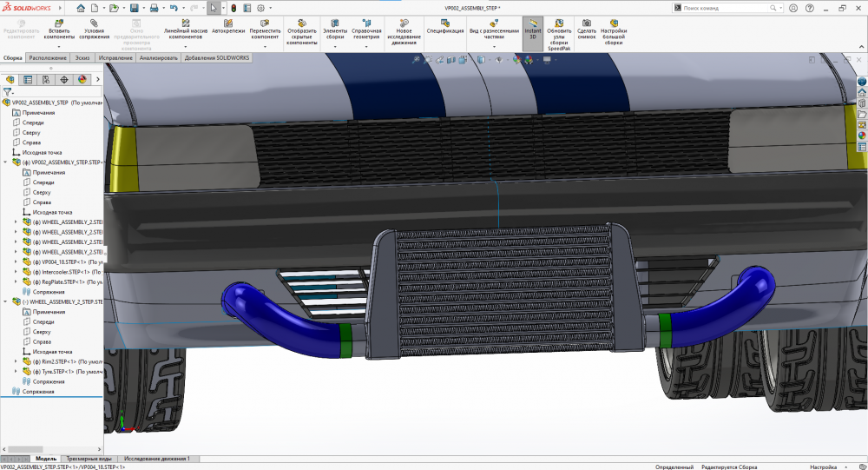
Task: Switch to the Эскиз ribbon tab
Action: [x=82, y=58]
